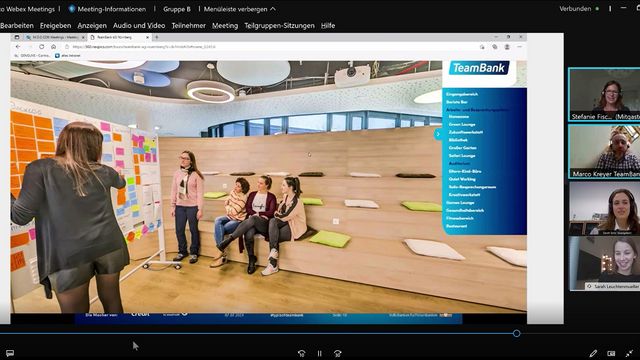Open a new browser tab
This screenshot has height=360, width=640.
click(x=157, y=37)
